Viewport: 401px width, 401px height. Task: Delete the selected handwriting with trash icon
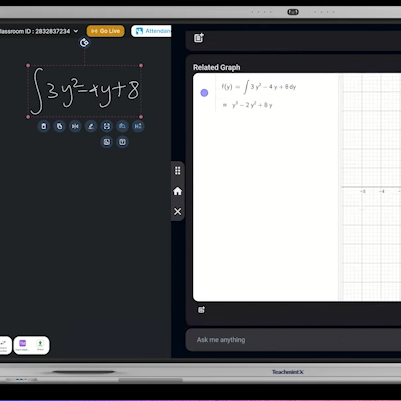[44, 126]
